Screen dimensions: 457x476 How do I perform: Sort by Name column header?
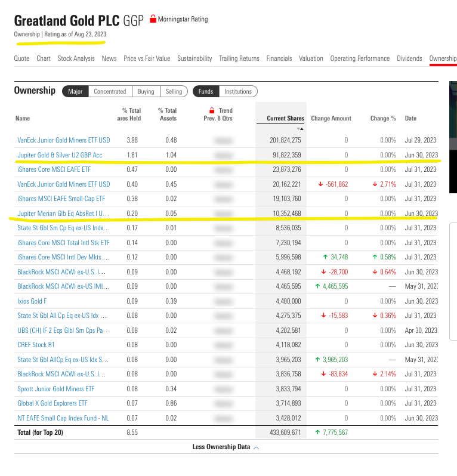23,118
